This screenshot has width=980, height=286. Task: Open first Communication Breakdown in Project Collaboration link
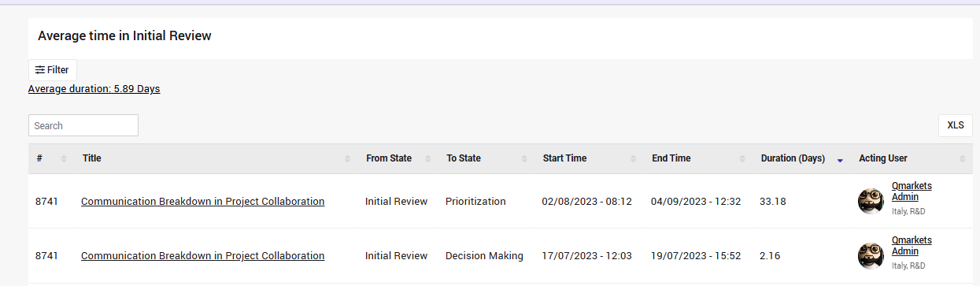point(202,202)
